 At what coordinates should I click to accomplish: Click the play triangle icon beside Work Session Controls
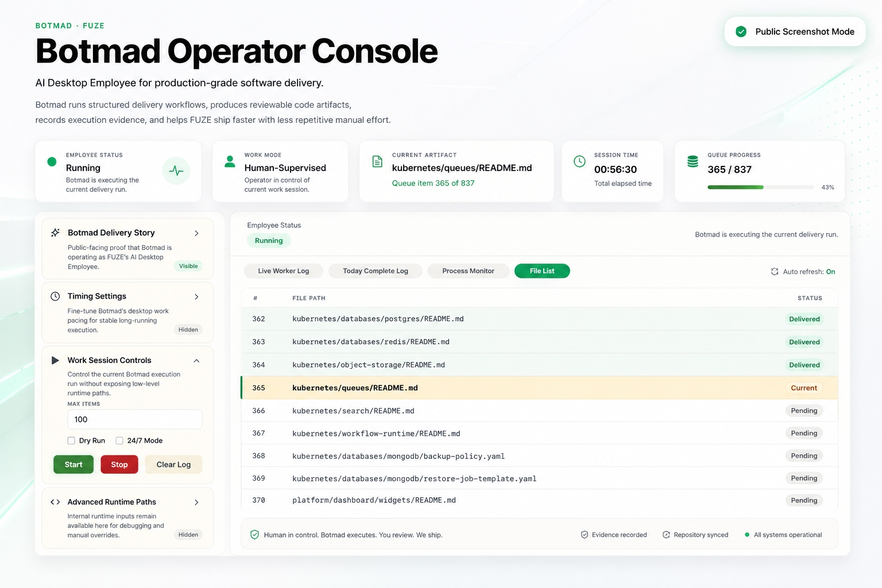click(55, 360)
